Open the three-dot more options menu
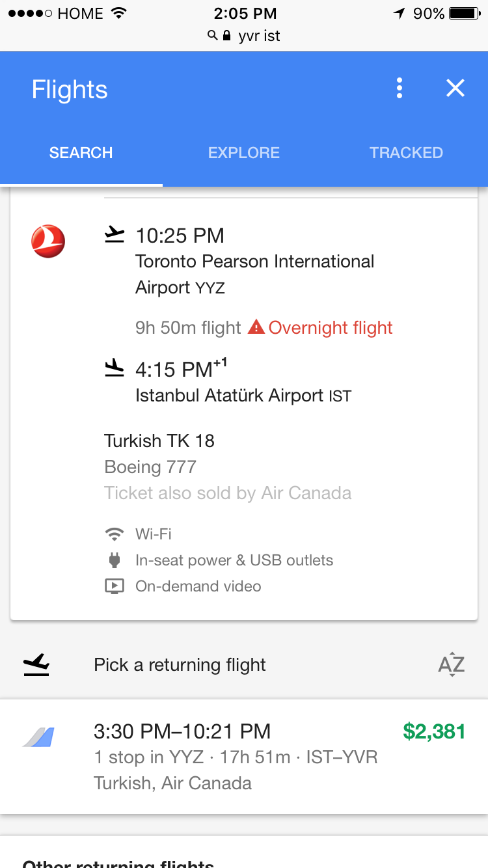The width and height of the screenshot is (488, 868). click(400, 88)
